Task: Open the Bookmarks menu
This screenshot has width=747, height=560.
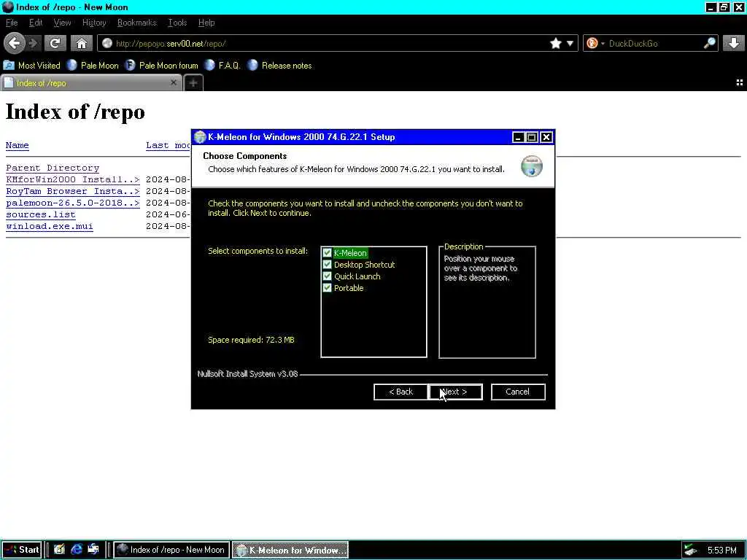Action: pos(136,23)
